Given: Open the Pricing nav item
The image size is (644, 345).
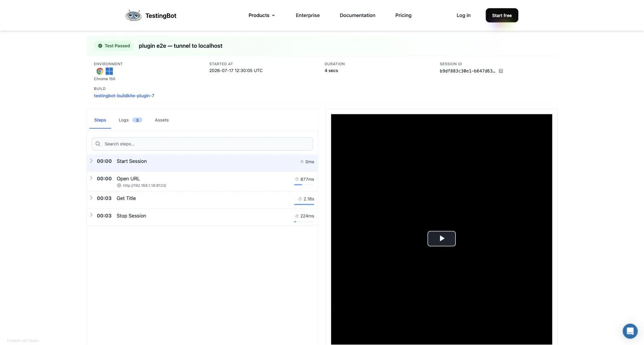Looking at the screenshot, I should point(403,15).
